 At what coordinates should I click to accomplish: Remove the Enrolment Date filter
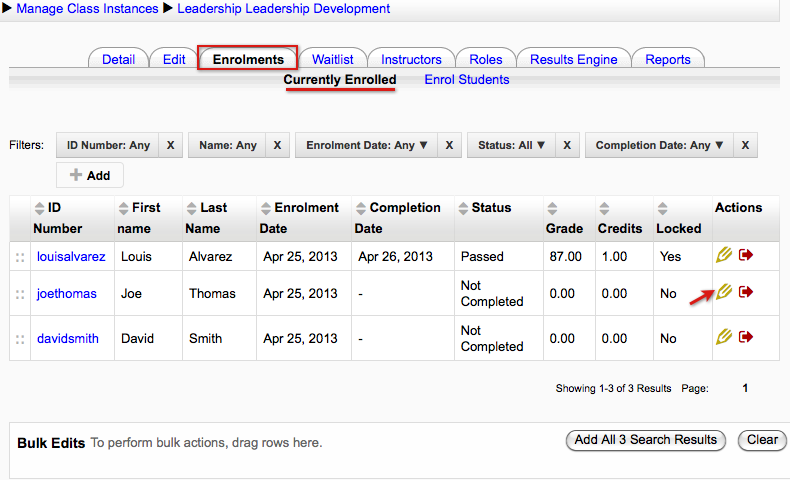click(x=449, y=145)
